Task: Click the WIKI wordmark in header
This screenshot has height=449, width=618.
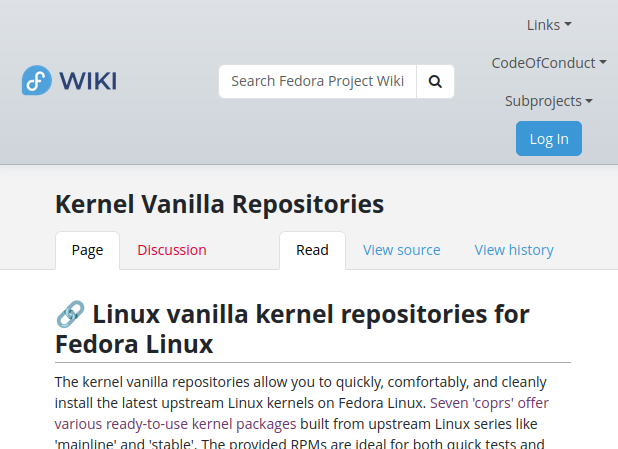Action: tap(88, 80)
